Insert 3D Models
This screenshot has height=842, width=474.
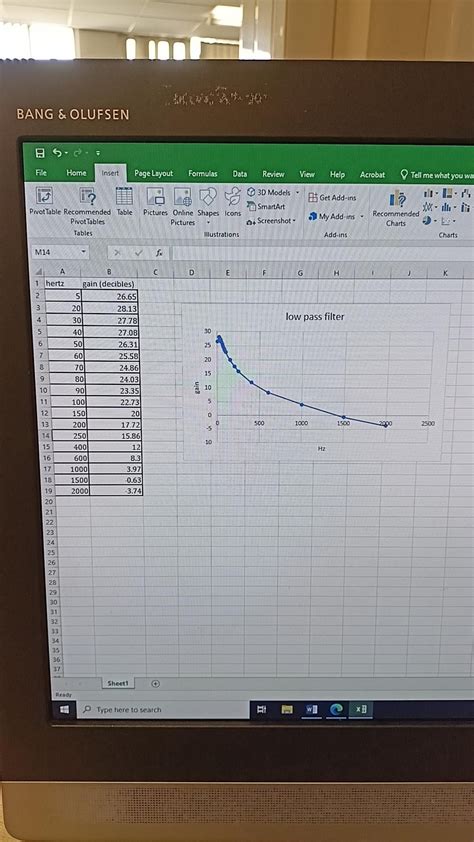(269, 192)
